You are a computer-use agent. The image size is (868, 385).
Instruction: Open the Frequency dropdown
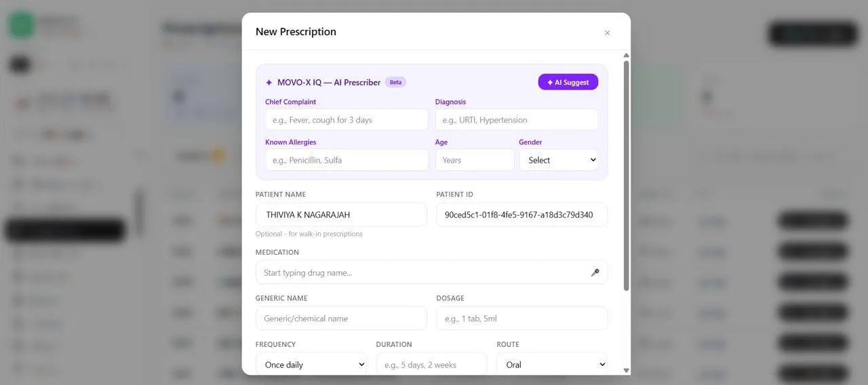(x=311, y=364)
